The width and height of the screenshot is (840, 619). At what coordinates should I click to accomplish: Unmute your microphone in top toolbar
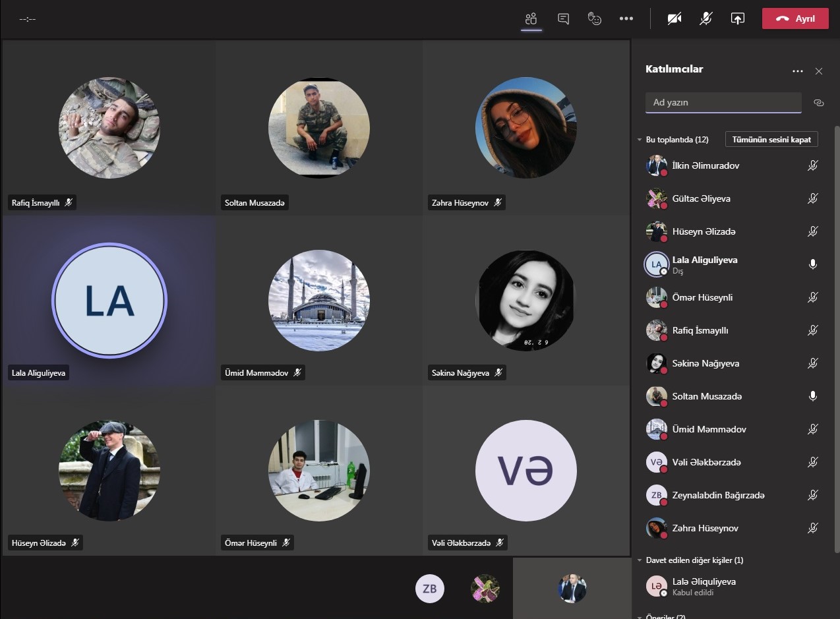point(705,18)
